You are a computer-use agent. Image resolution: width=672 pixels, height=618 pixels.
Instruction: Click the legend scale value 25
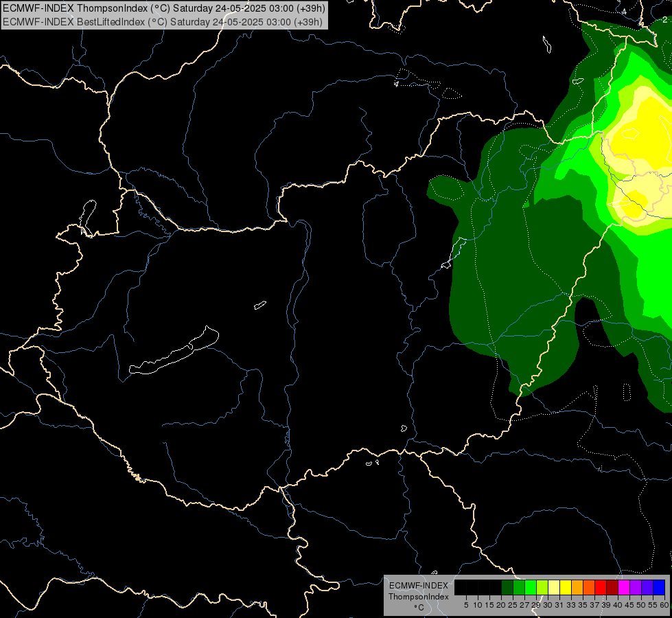click(513, 605)
